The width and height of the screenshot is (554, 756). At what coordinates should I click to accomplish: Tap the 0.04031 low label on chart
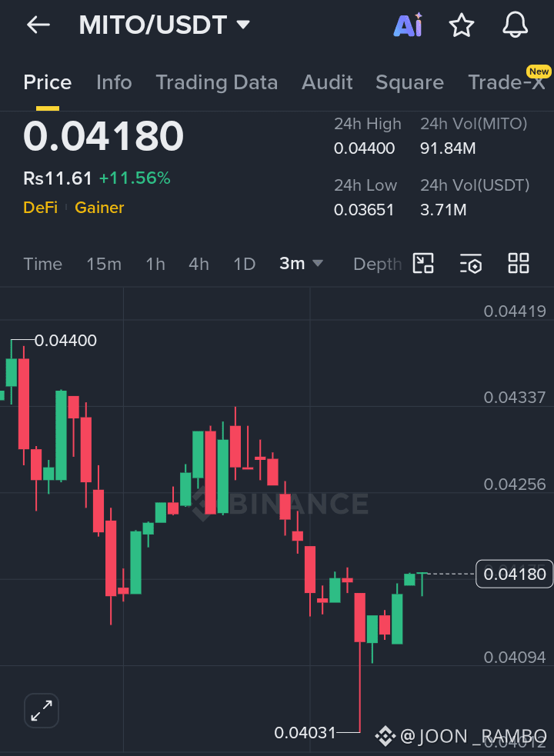pos(305,733)
